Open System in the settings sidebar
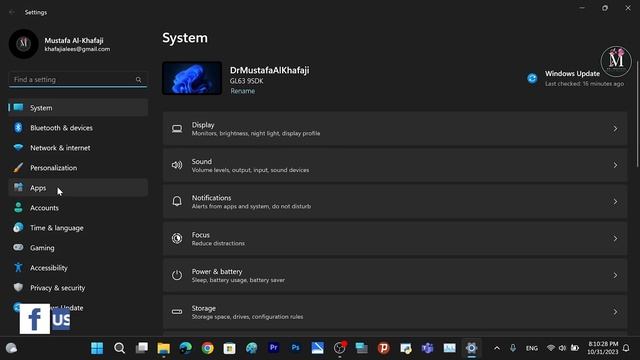Viewport: 640px width, 360px height. pos(78,108)
